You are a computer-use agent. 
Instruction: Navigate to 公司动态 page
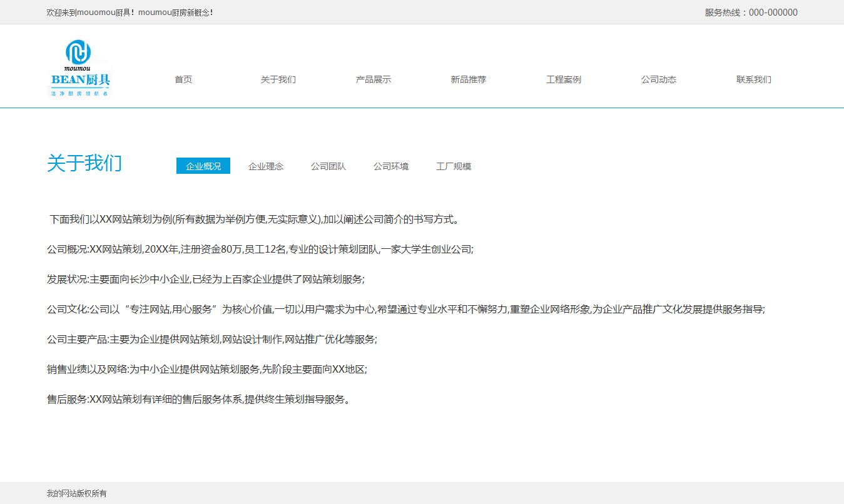(659, 79)
